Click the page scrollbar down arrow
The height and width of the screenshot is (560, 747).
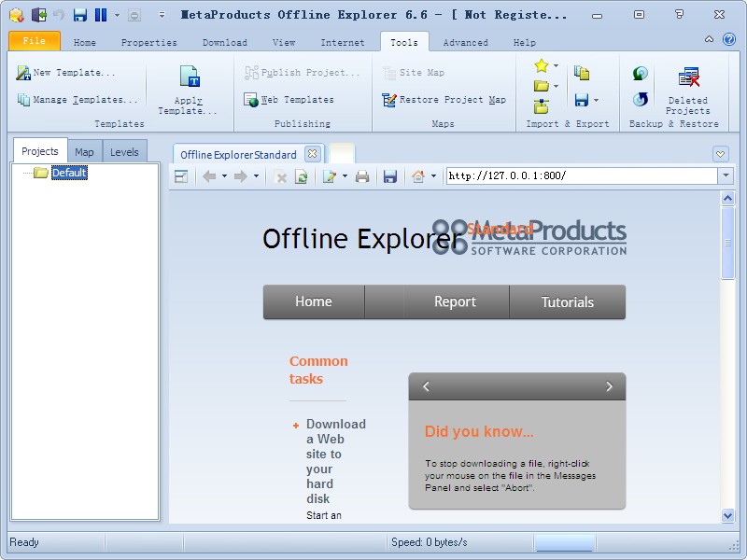(727, 515)
